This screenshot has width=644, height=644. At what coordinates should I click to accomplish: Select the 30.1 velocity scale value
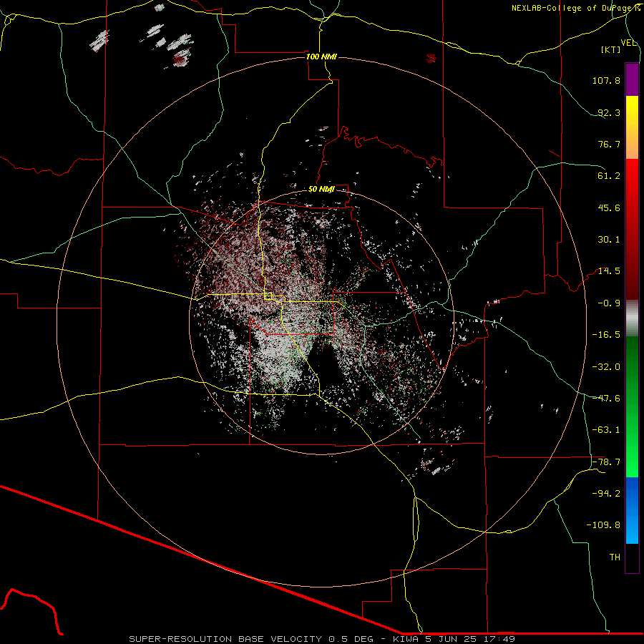(x=609, y=240)
